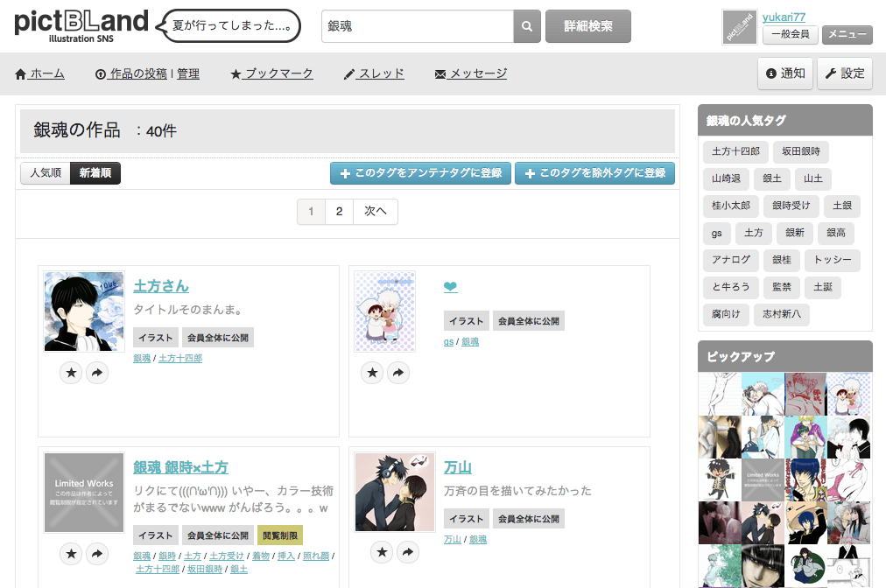Share arrow for 万山 artwork
This screenshot has width=886, height=588.
coord(408,552)
